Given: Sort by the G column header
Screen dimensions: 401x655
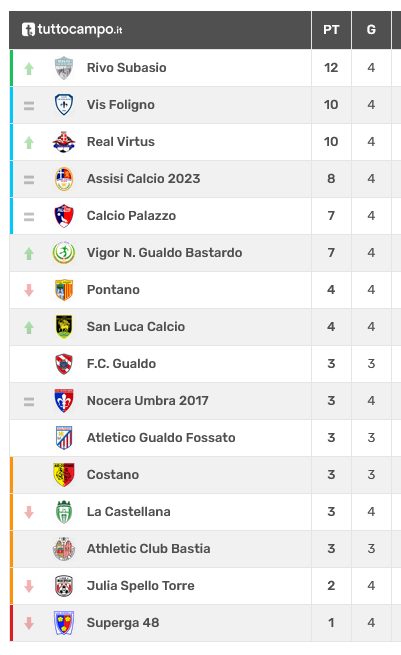Looking at the screenshot, I should coord(371,30).
